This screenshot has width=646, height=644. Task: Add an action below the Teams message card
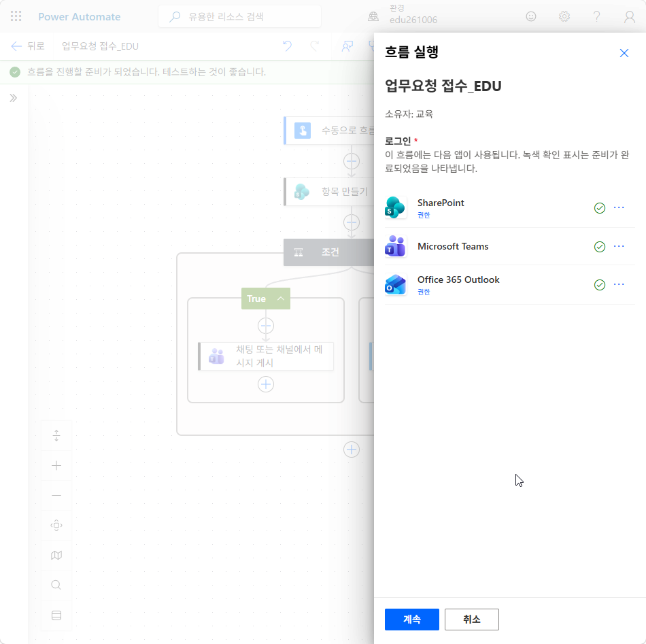[x=266, y=384]
